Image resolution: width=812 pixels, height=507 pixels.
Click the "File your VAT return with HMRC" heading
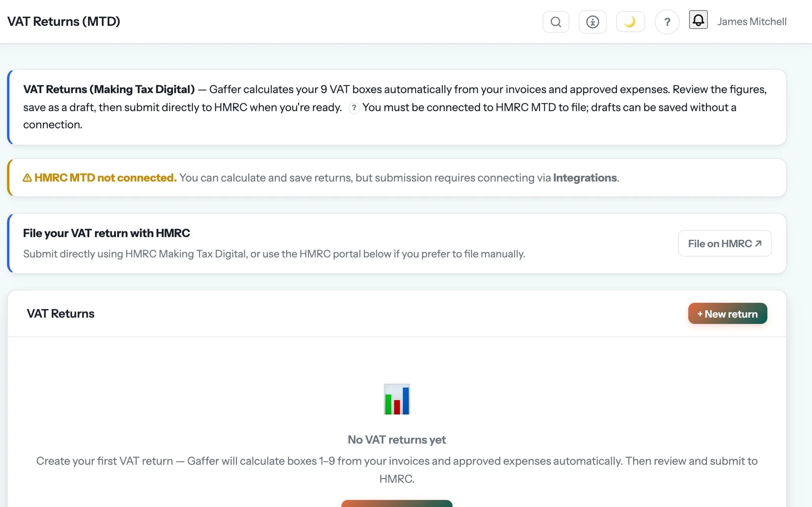coord(106,233)
